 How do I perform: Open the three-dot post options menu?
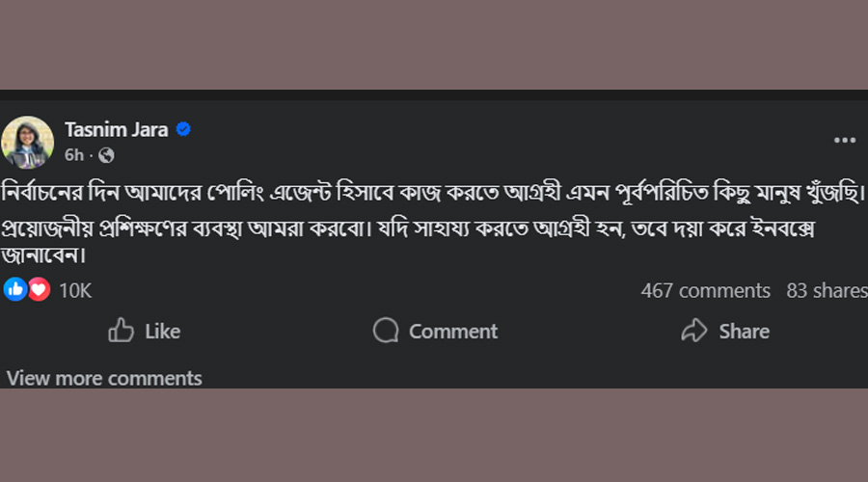[x=844, y=141]
